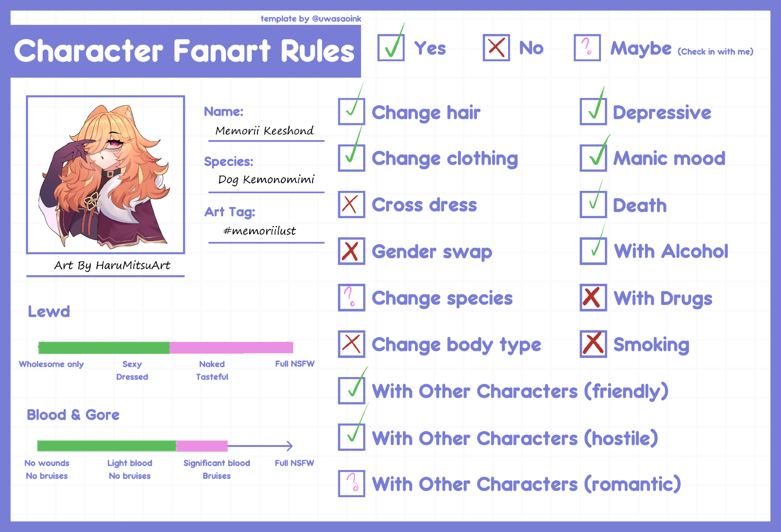Image resolution: width=781 pixels, height=532 pixels.
Task: Click the pink section of Lewd bar
Action: (x=231, y=347)
